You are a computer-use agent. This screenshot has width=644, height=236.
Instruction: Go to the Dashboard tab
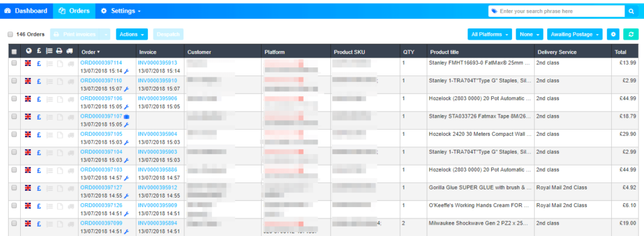26,11
